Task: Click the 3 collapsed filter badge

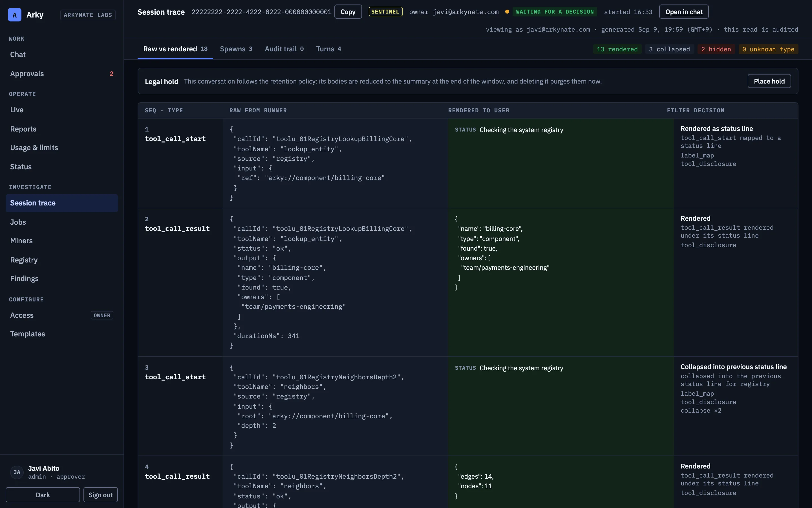Action: pyautogui.click(x=669, y=49)
